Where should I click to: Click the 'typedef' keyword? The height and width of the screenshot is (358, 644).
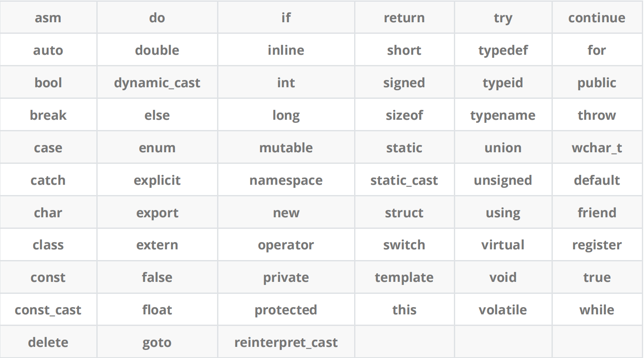(x=503, y=50)
